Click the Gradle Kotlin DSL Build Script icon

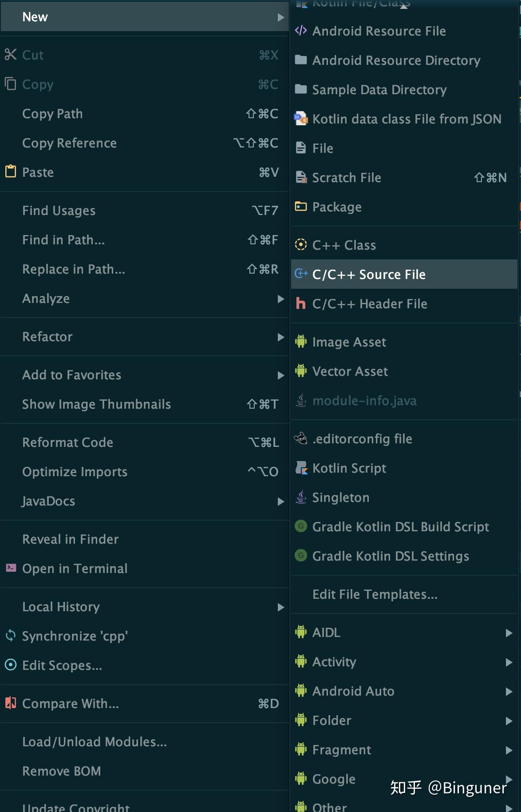pyautogui.click(x=301, y=526)
